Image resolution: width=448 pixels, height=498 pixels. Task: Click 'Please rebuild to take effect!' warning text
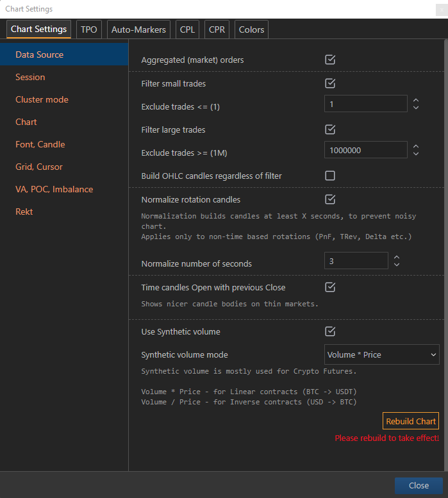click(x=386, y=438)
